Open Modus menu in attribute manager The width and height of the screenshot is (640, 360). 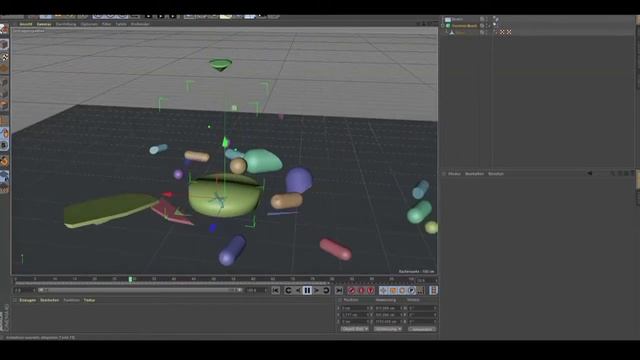click(x=454, y=174)
